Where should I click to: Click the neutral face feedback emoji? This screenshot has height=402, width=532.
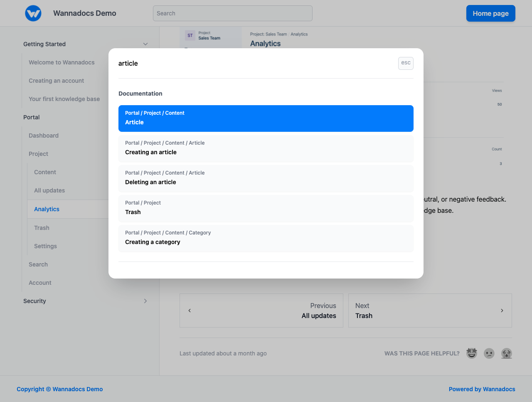[489, 353]
